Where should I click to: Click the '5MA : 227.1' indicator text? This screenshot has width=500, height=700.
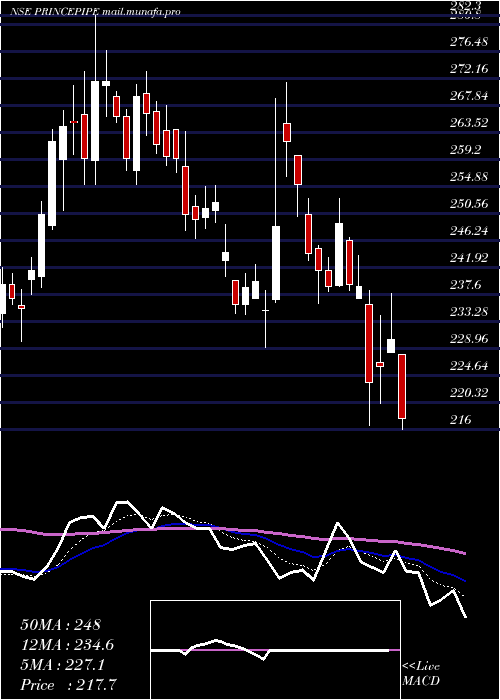click(62, 665)
